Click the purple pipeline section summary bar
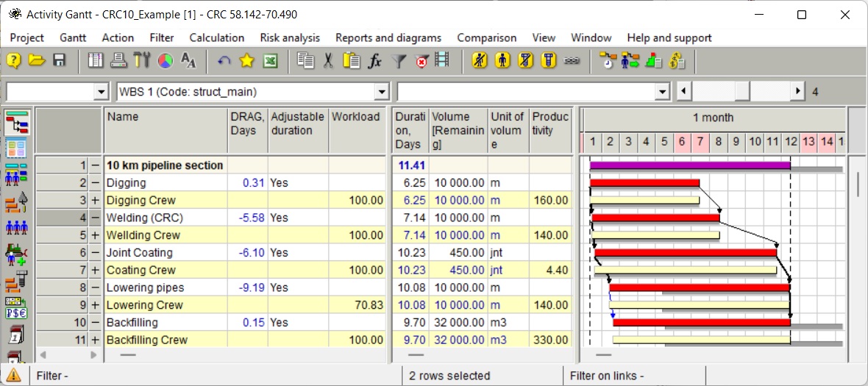868x386 pixels. tap(690, 165)
